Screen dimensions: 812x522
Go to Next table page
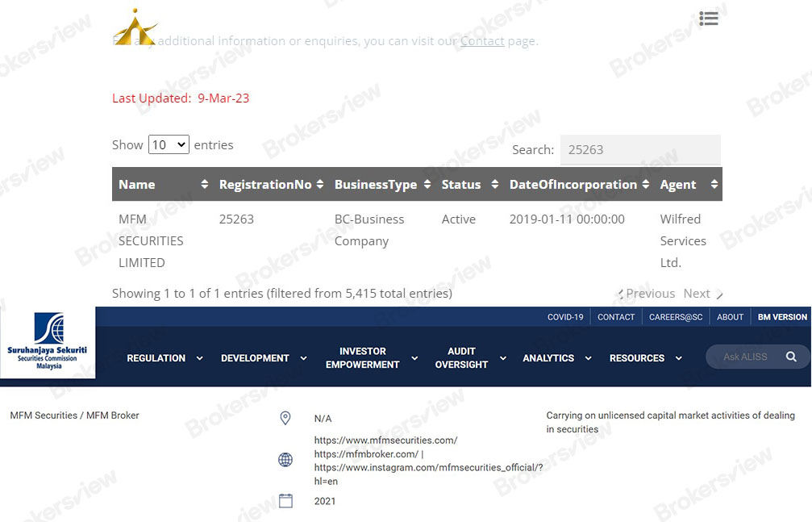point(702,294)
